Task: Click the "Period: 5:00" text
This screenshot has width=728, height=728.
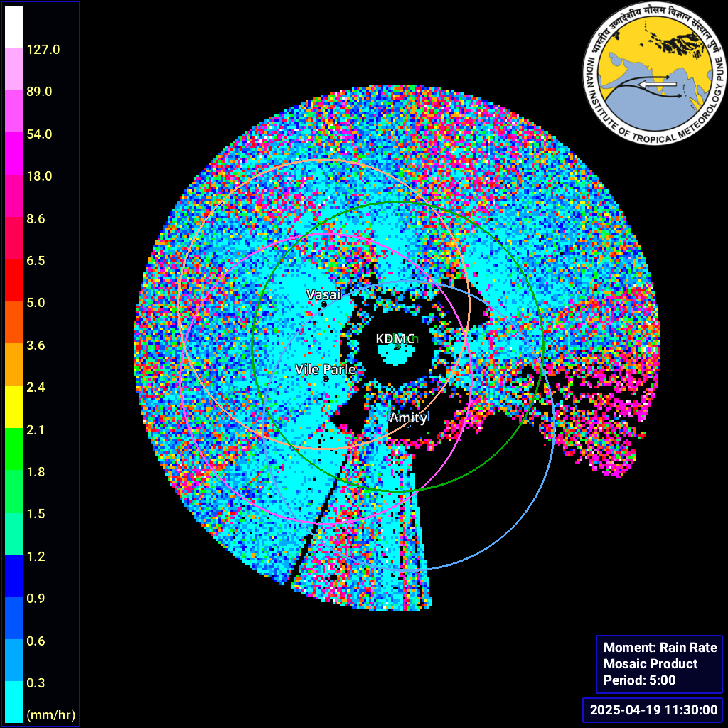Action: click(x=639, y=680)
